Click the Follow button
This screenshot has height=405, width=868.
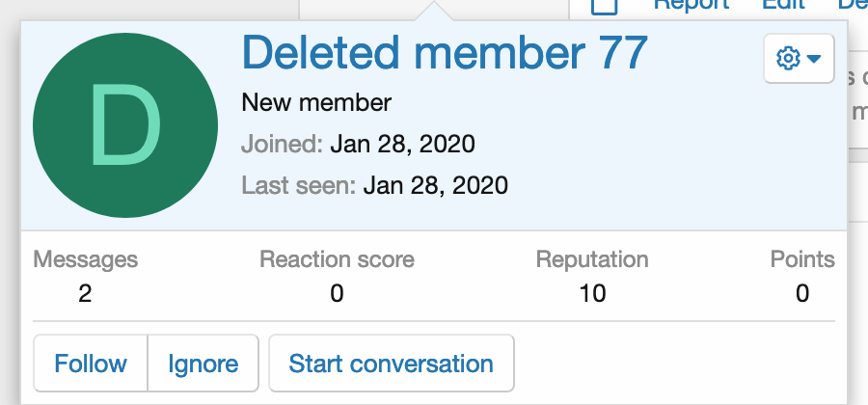pos(91,364)
